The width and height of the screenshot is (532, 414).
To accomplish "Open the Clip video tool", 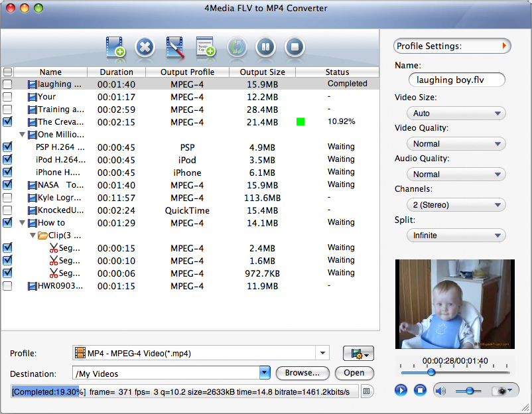I will [x=175, y=47].
